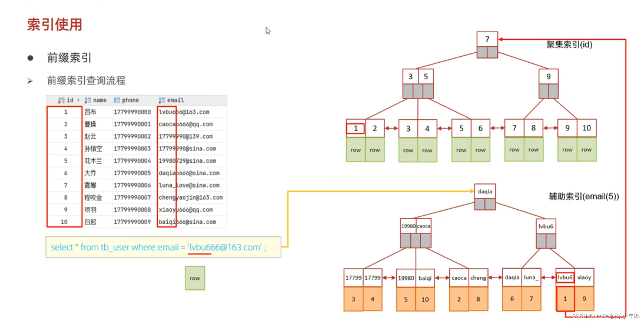Click the phone column header
This screenshot has width=644, height=322.
coord(130,100)
